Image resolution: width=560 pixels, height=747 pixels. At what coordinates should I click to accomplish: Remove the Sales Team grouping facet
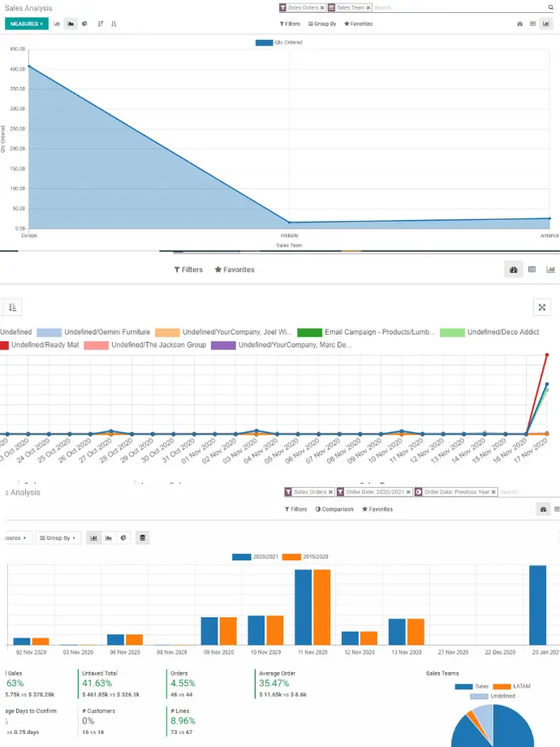coord(368,7)
